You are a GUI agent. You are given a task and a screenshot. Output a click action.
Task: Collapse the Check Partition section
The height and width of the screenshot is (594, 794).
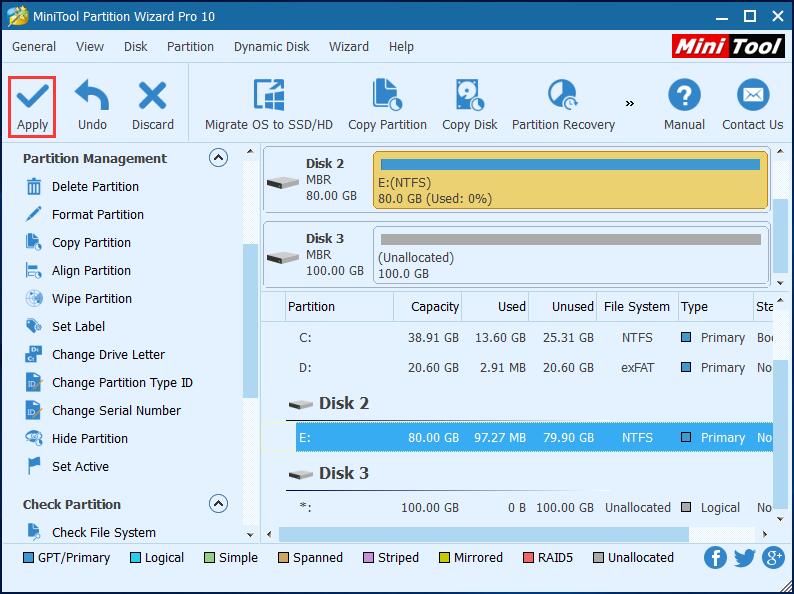[218, 504]
